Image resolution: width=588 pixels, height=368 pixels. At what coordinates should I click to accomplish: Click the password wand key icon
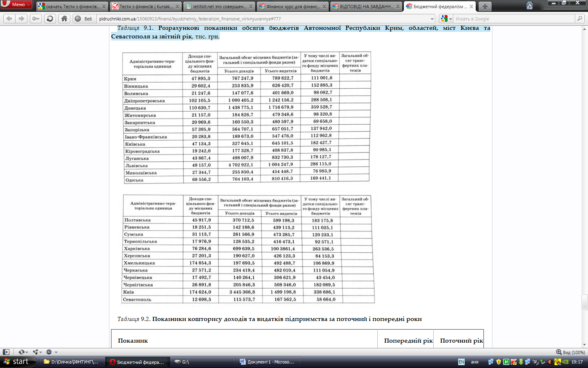click(36, 19)
